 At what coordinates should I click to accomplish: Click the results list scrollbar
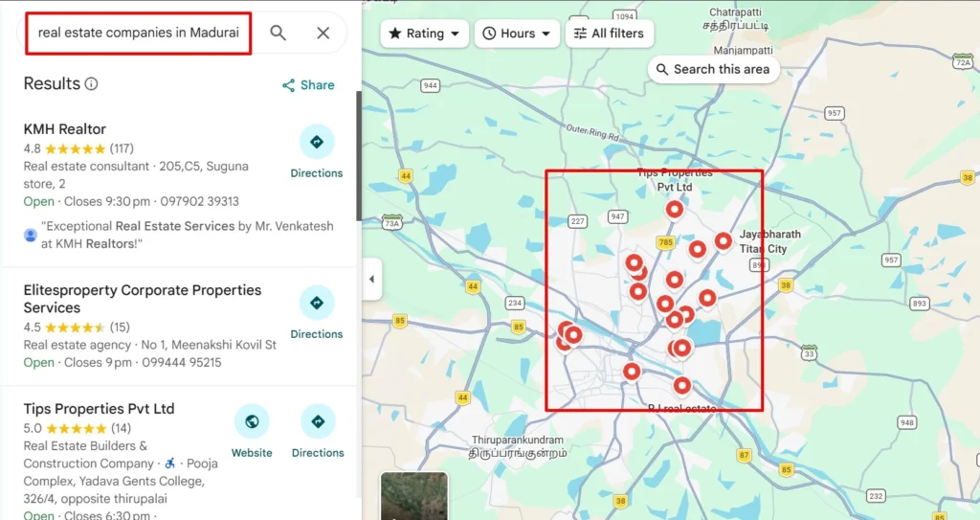coord(359,156)
